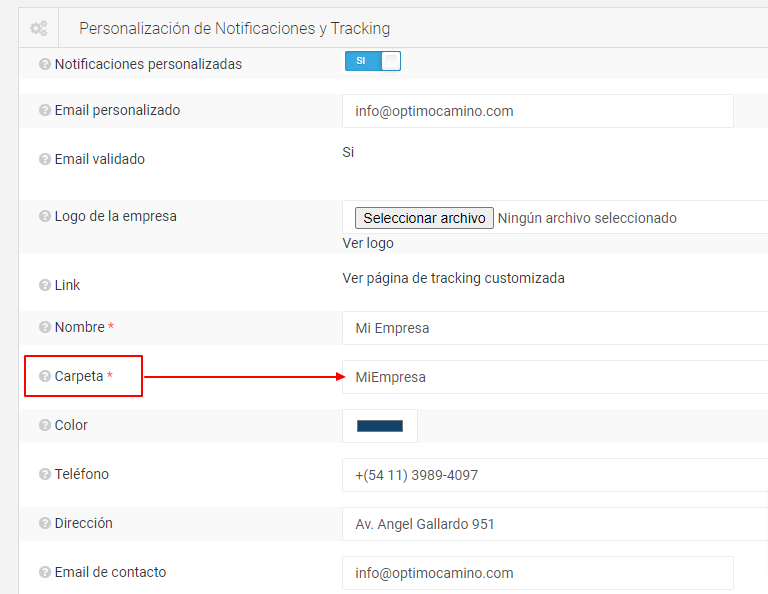Viewport: 768px width, 594px height.
Task: Click help icon beside Carpeta label
Action: tap(45, 376)
